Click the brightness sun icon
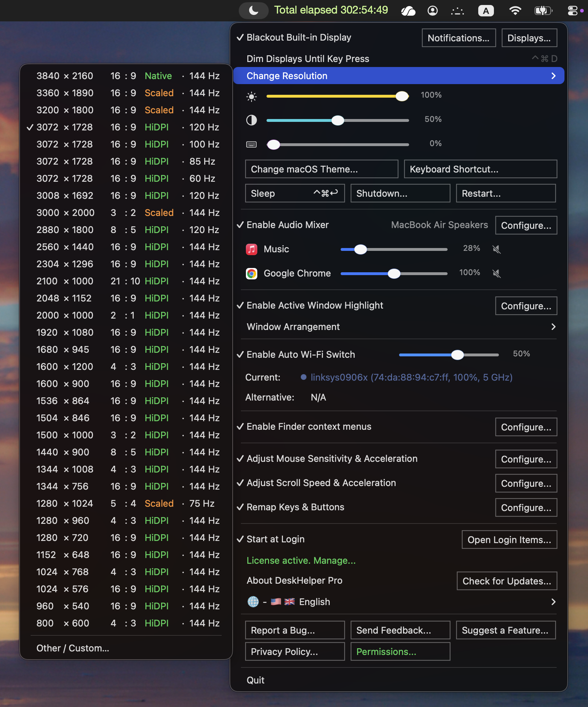 click(x=252, y=97)
